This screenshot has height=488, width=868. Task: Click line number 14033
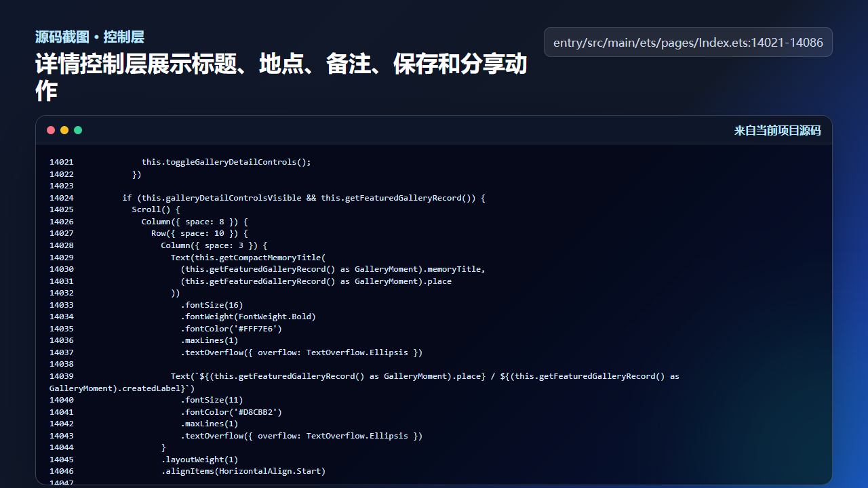pyautogui.click(x=62, y=305)
